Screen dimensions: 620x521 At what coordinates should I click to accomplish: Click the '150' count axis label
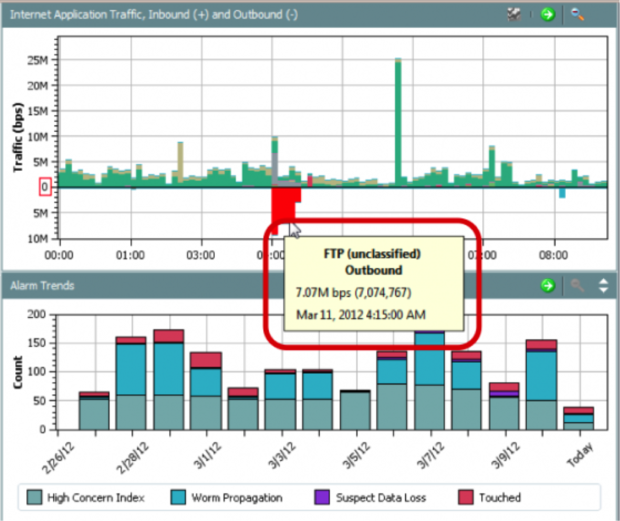(36, 343)
